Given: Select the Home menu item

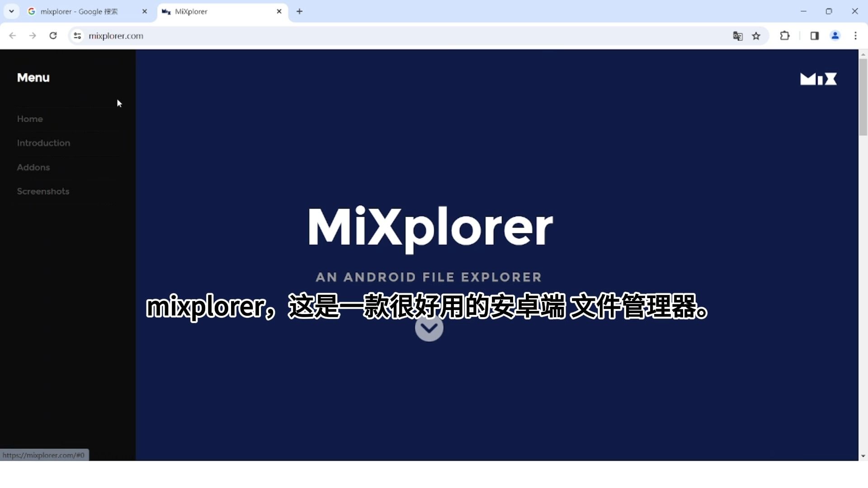Looking at the screenshot, I should (x=30, y=118).
